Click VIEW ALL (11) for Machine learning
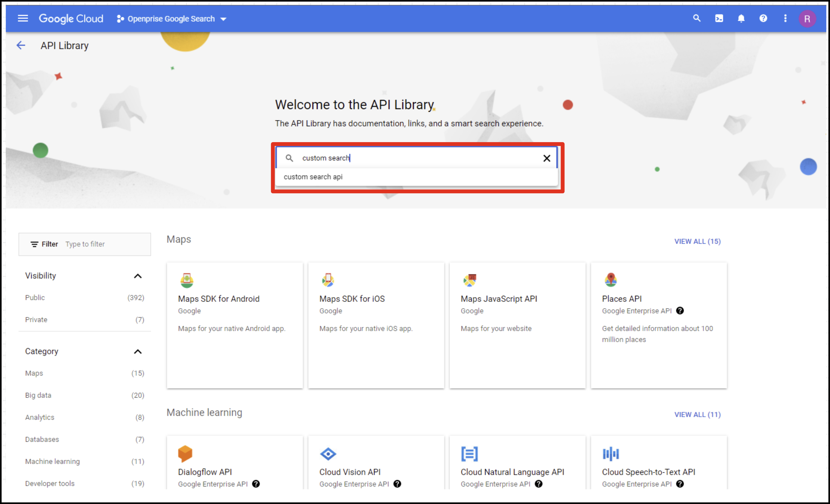Viewport: 830px width, 504px height. click(x=697, y=415)
